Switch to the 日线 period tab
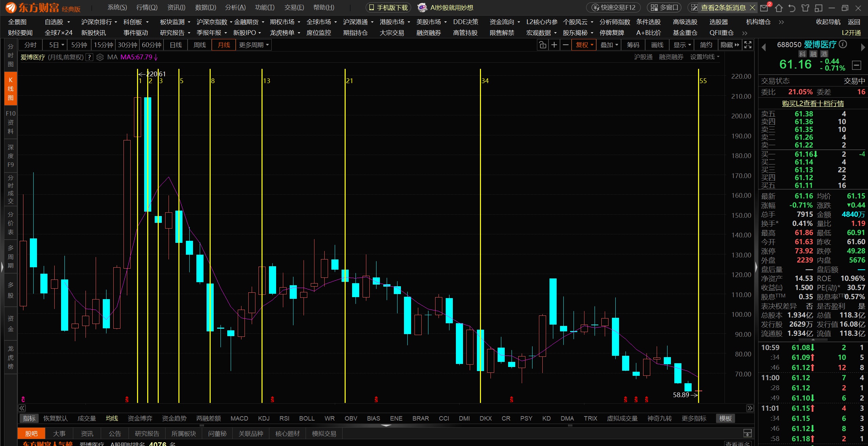The image size is (868, 446). [176, 45]
